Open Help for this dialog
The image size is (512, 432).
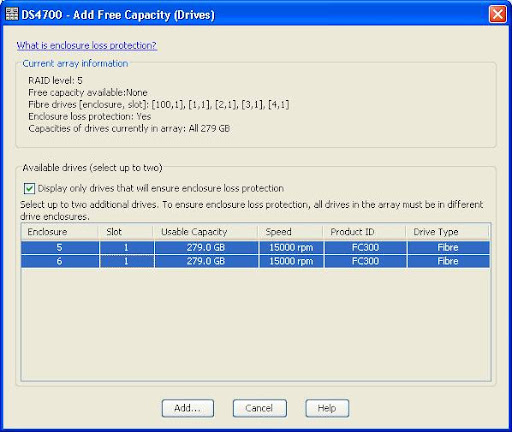click(x=327, y=408)
